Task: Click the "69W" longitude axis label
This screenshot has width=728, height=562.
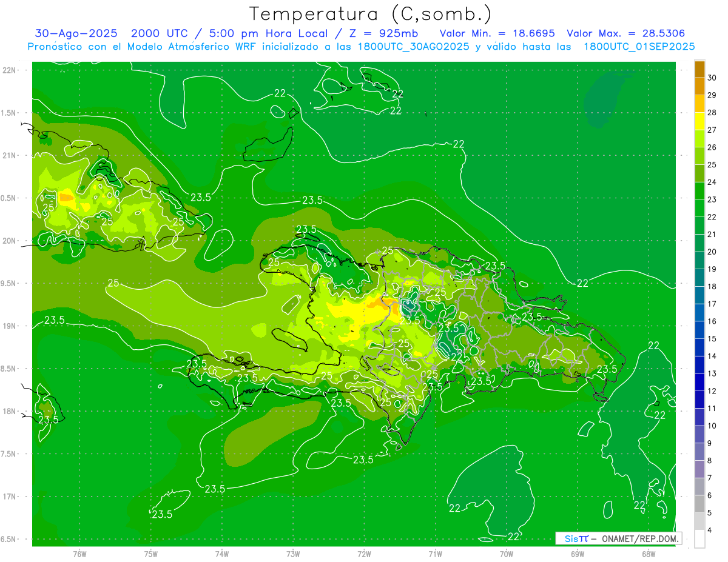Action: point(578,554)
